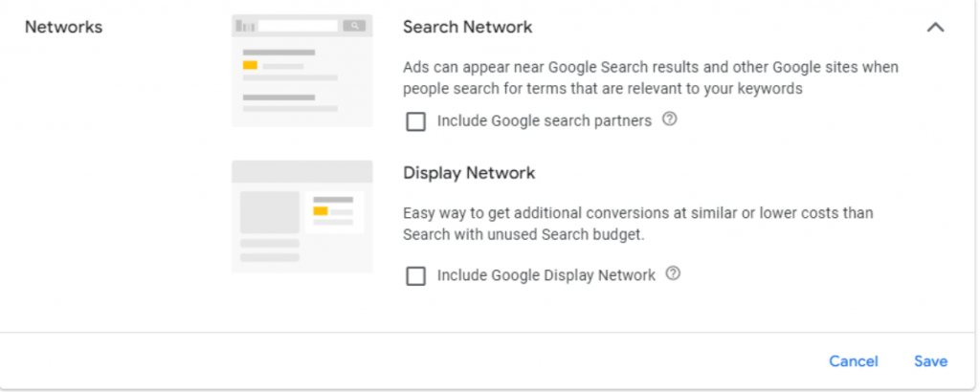Open help icon beside Google search partners
Image resolution: width=980 pixels, height=392 pixels.
click(x=669, y=119)
